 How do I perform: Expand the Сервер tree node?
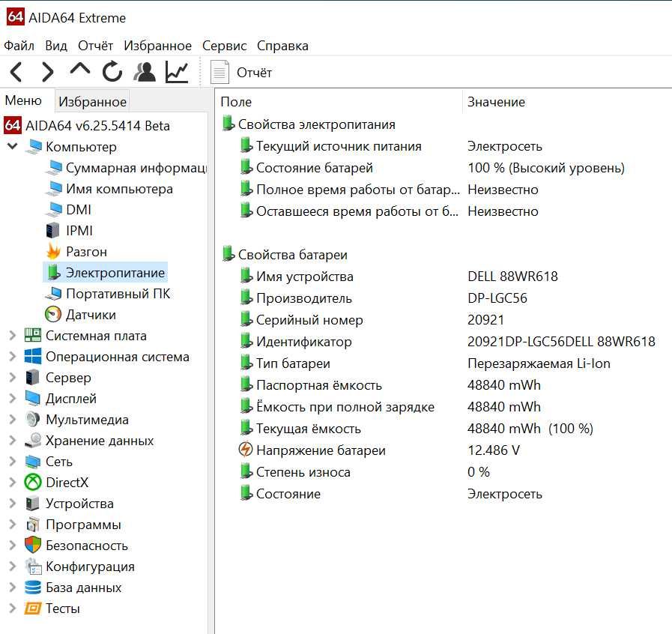tap(13, 378)
